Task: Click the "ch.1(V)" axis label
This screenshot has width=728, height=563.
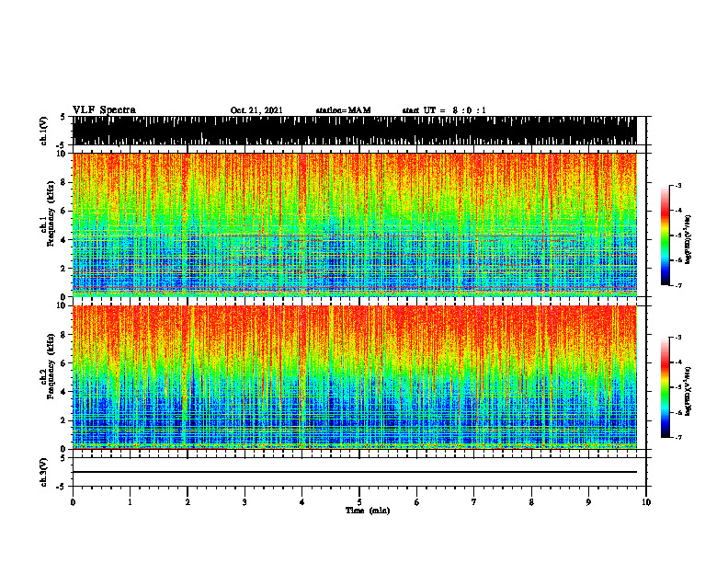Action: (43, 131)
